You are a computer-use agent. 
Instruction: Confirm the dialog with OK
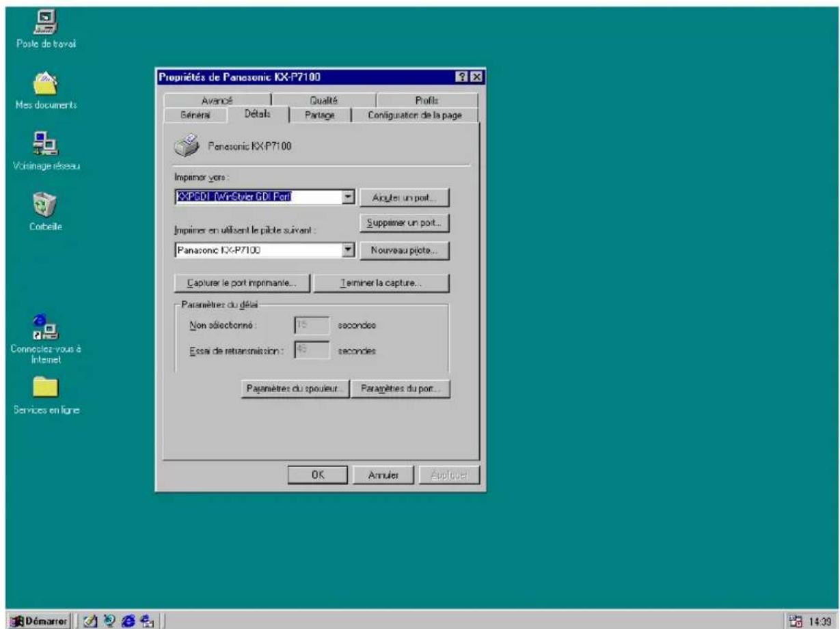point(317,474)
